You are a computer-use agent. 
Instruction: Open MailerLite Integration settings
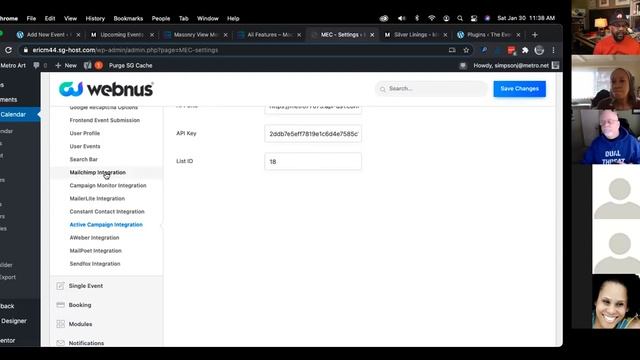click(x=97, y=198)
